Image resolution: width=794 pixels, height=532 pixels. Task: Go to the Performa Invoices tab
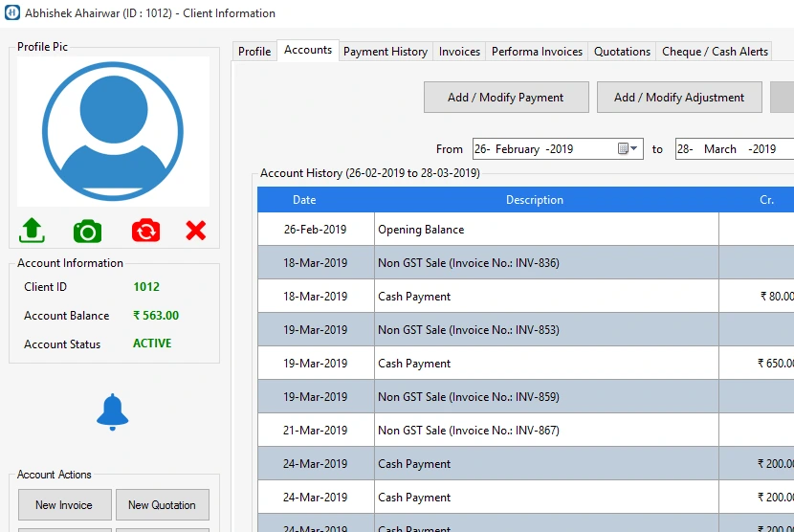[537, 52]
